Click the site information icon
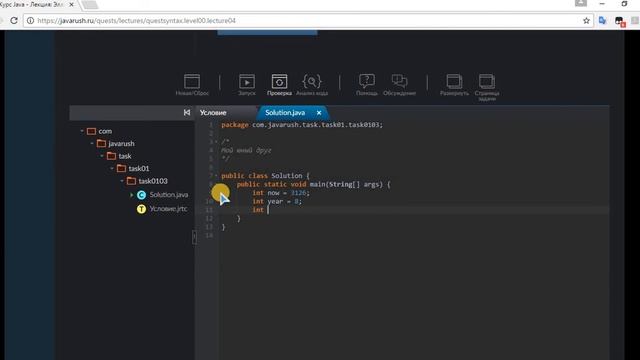 (x=31, y=20)
